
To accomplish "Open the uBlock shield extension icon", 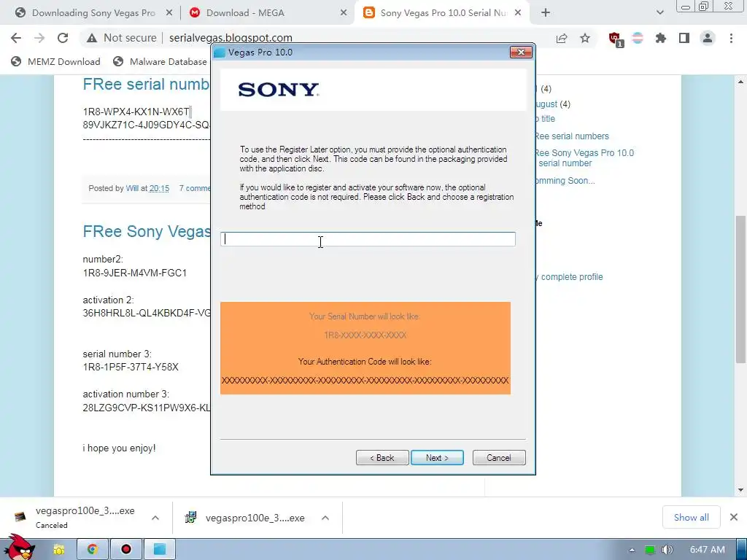I will [x=615, y=39].
